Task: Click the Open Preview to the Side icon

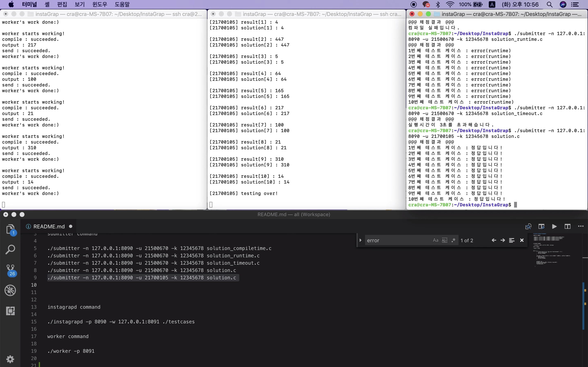Action: pyautogui.click(x=541, y=227)
